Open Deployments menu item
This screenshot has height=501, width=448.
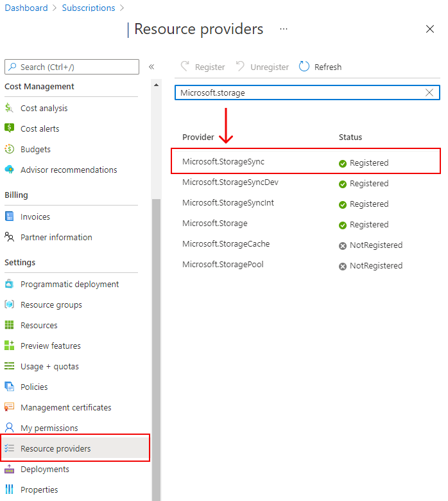[x=45, y=469]
